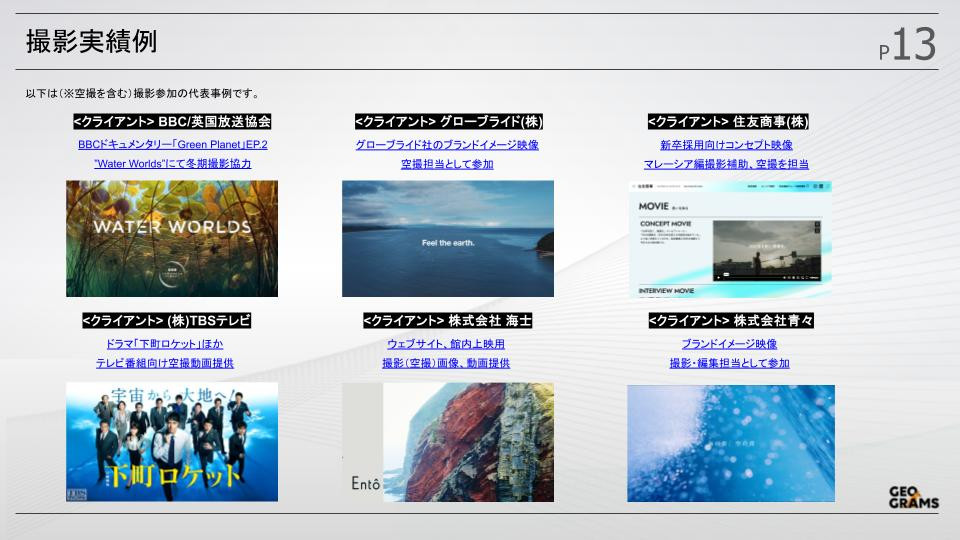The height and width of the screenshot is (540, 960).
Task: Click the intro sentence 以下は(※空撮を含む)撮影参加の代表事例です。
Action: [144, 94]
